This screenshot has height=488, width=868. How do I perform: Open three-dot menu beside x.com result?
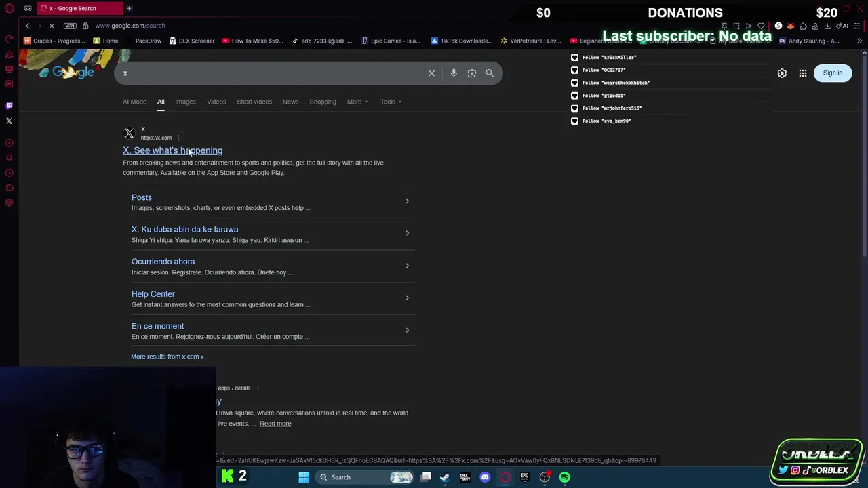tap(178, 138)
